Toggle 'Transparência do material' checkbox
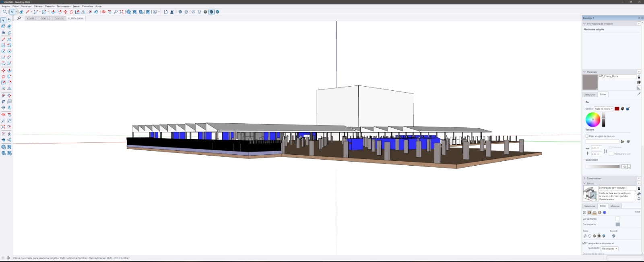 [584, 243]
